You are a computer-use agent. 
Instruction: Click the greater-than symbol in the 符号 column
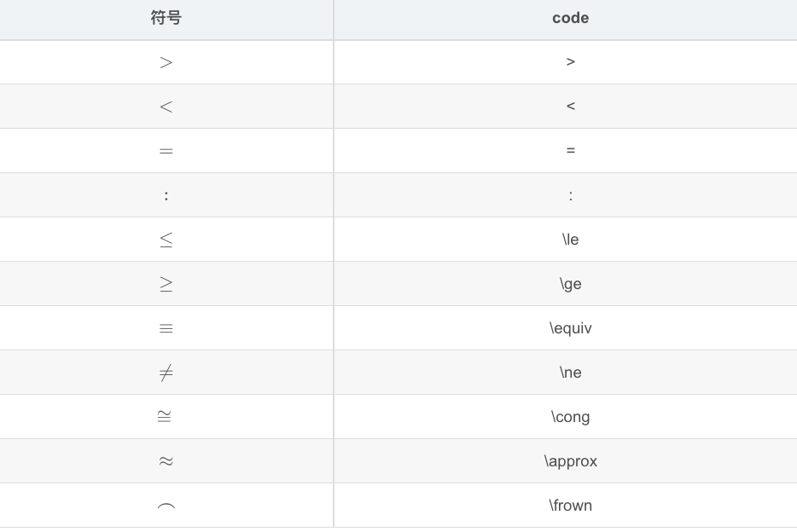[x=166, y=62]
